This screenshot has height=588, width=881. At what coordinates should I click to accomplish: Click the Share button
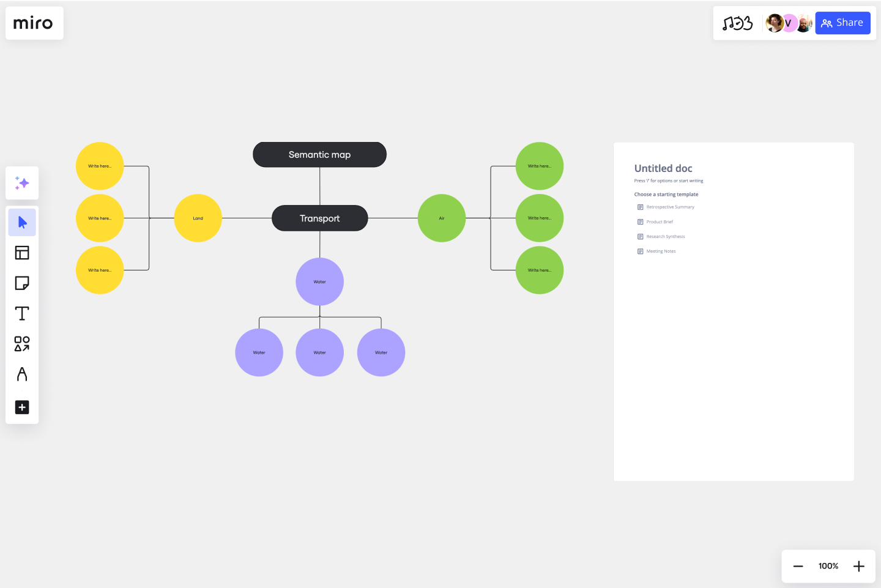click(x=842, y=23)
